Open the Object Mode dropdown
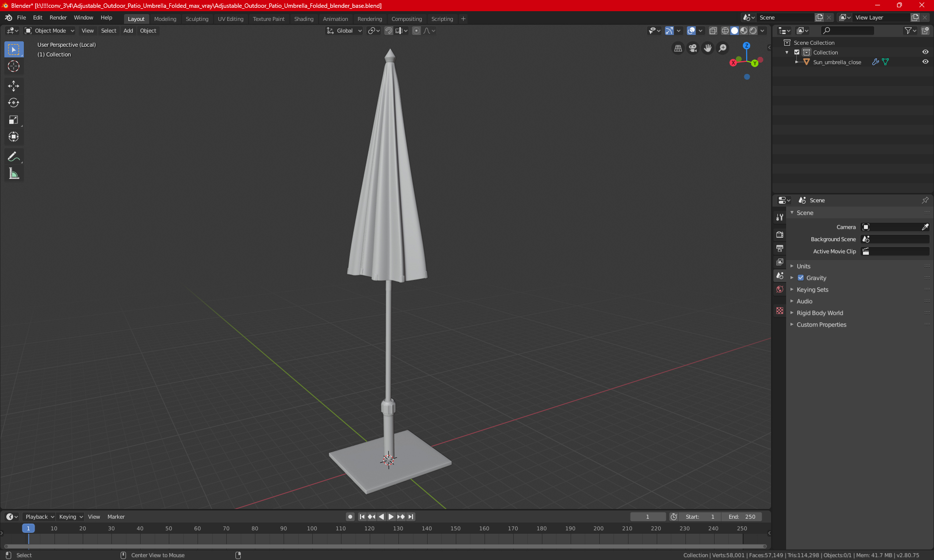The image size is (934, 560). [50, 31]
